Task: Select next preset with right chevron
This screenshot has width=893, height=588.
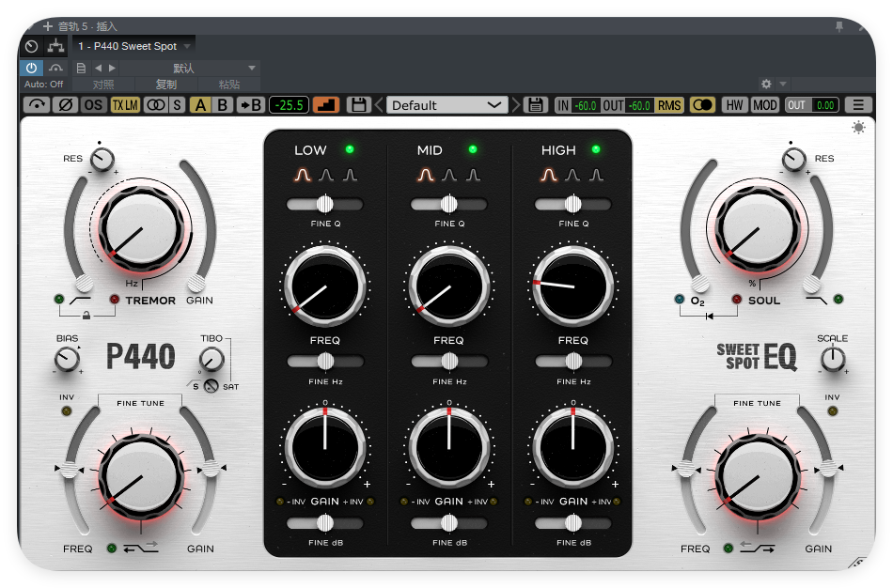Action: click(516, 105)
